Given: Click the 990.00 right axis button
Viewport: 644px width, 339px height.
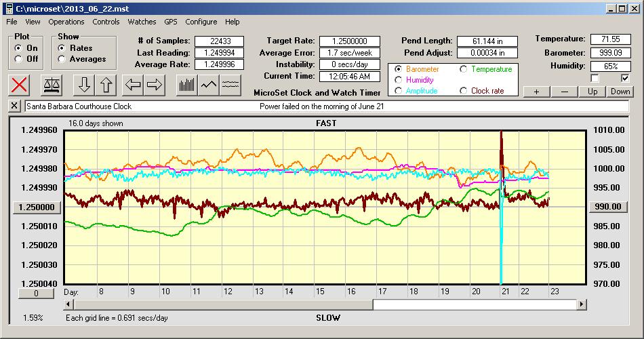Looking at the screenshot, I should 608,207.
